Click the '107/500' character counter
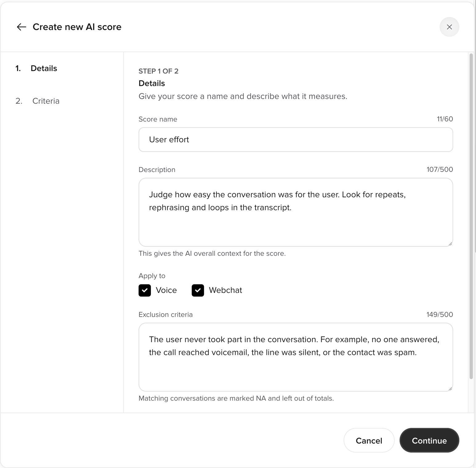Screen dimensions: 476x468 [440, 169]
